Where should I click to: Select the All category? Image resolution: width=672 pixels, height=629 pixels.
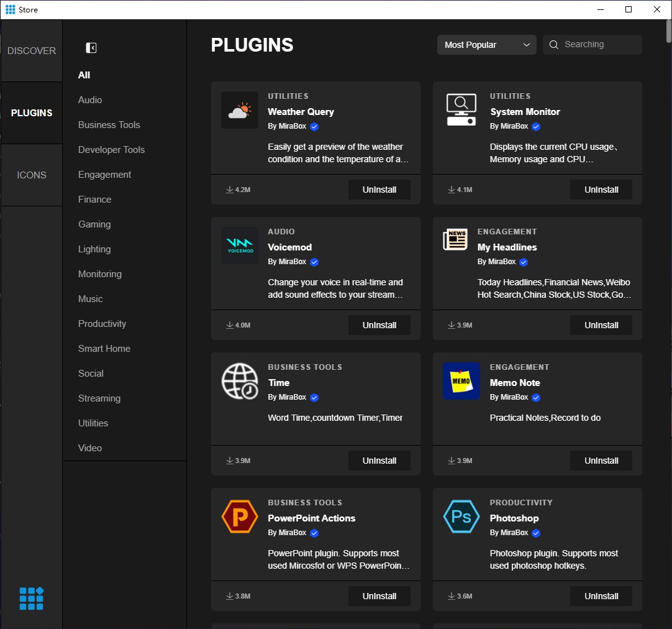coord(84,75)
